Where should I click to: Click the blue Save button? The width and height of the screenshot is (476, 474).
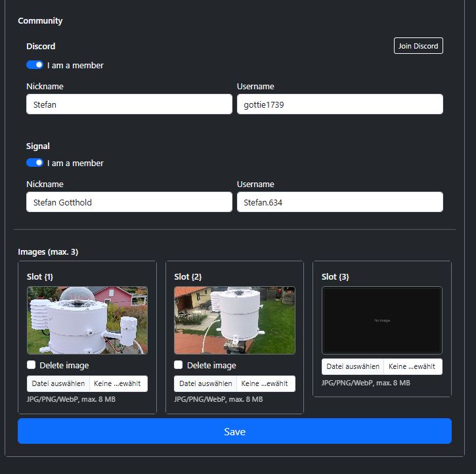coord(234,431)
